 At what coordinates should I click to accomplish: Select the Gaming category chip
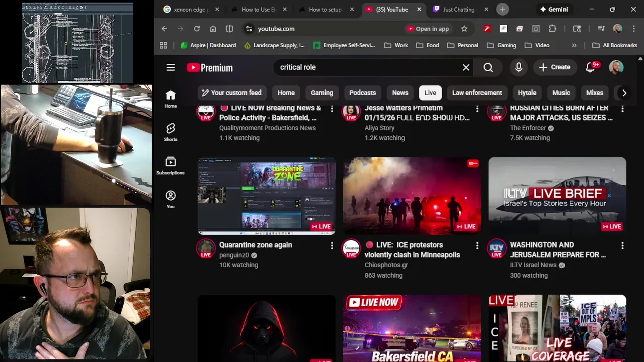click(322, 93)
